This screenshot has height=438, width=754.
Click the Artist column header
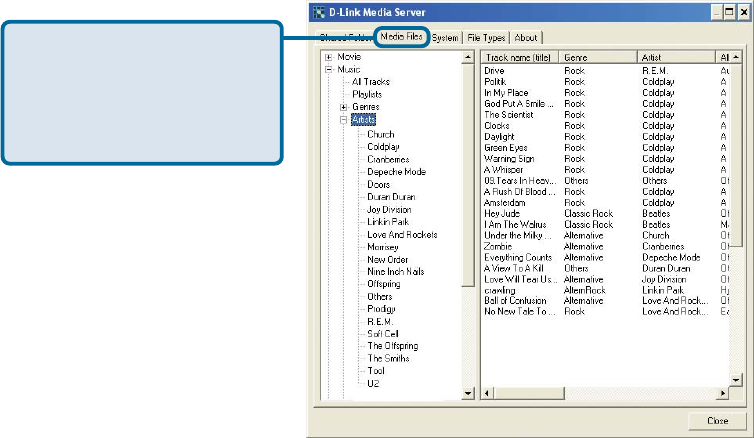pos(676,58)
